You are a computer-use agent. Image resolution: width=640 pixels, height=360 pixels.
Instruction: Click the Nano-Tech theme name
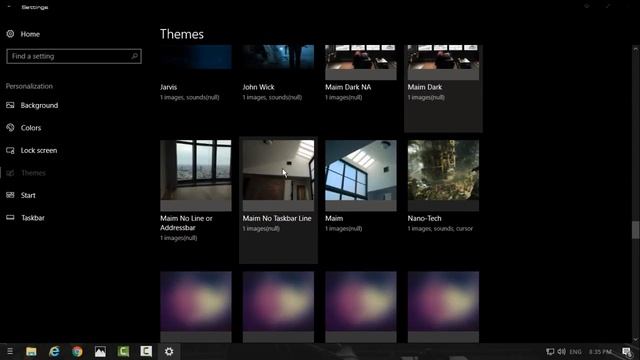tap(424, 218)
